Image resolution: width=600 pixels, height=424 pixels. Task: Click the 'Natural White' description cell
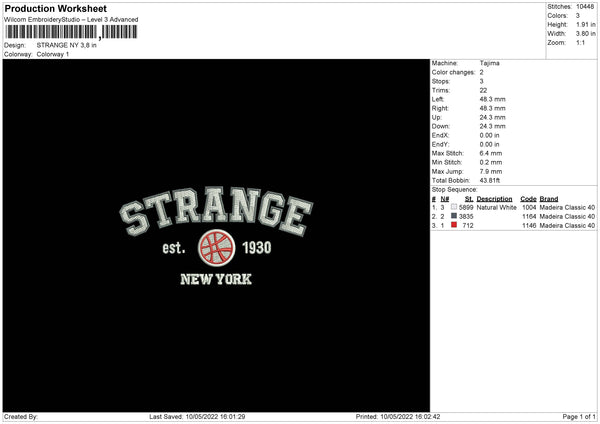(x=497, y=207)
